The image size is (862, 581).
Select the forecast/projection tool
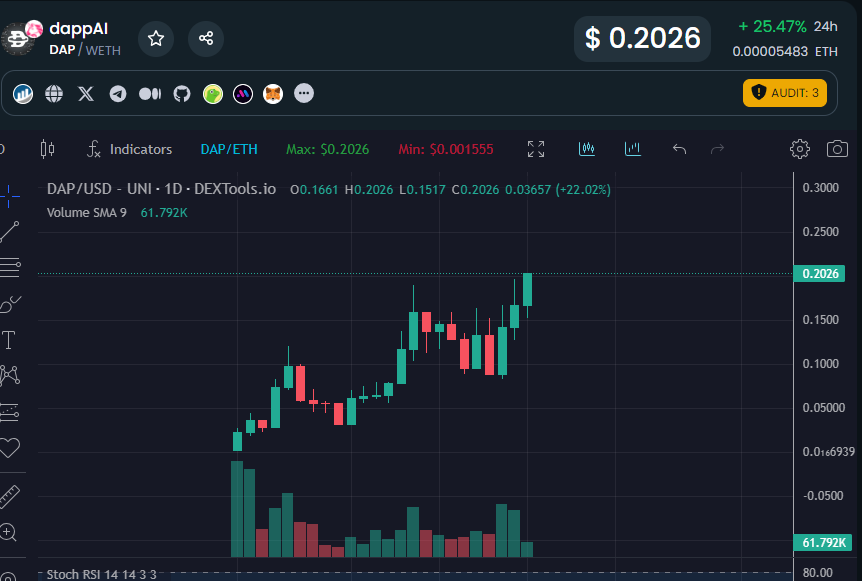click(9, 412)
